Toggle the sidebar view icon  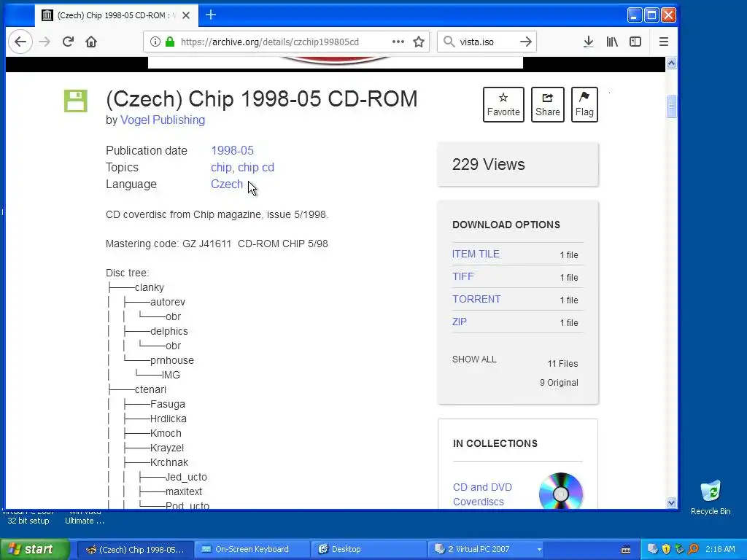(x=635, y=42)
